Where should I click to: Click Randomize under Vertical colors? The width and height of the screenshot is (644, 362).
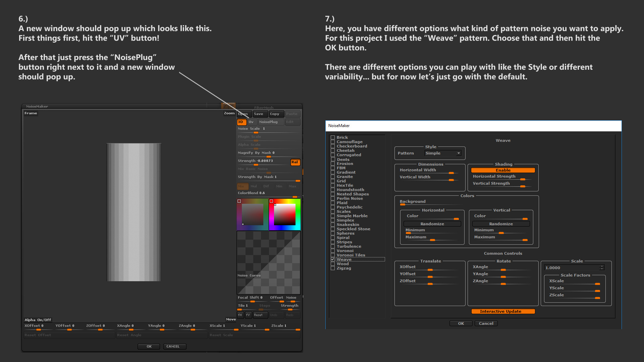pos(501,224)
